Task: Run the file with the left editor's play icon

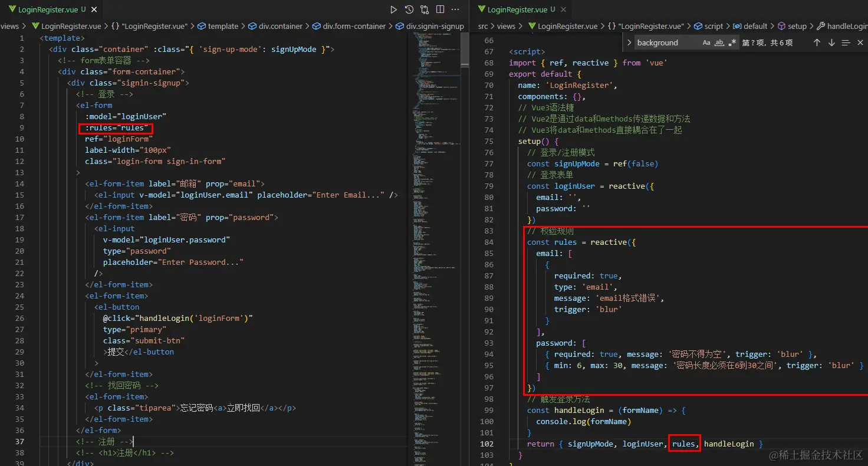Action: (x=394, y=9)
